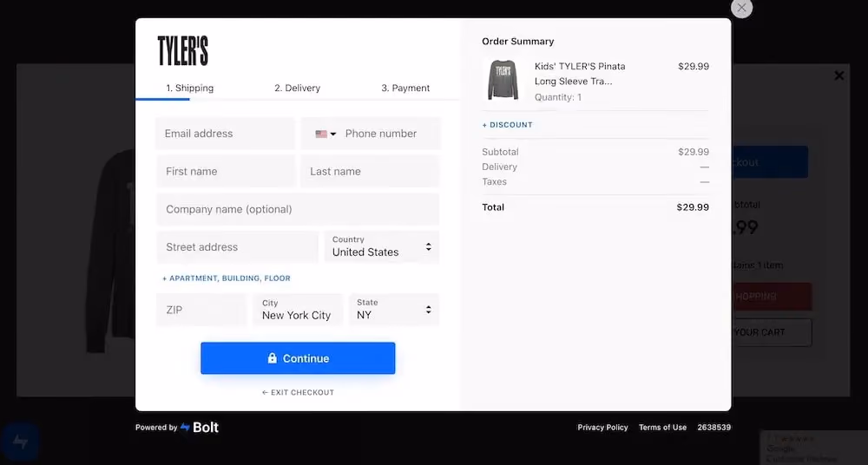
Task: Click the Kids' TYLER'S Pinata product name
Action: pyautogui.click(x=580, y=74)
